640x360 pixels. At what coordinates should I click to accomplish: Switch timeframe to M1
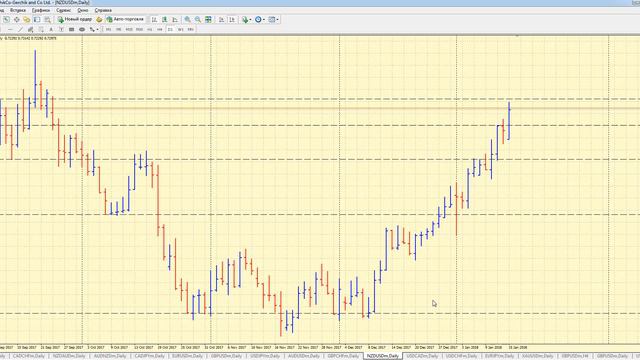[108, 29]
